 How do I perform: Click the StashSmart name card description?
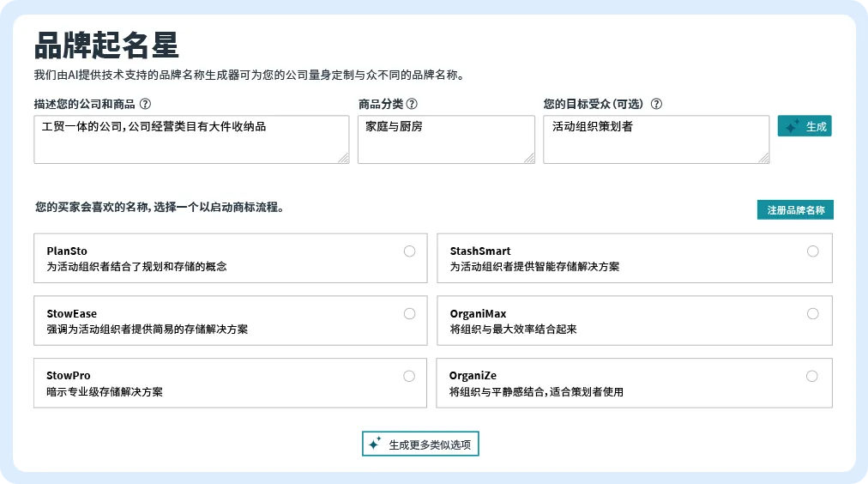[x=534, y=267]
